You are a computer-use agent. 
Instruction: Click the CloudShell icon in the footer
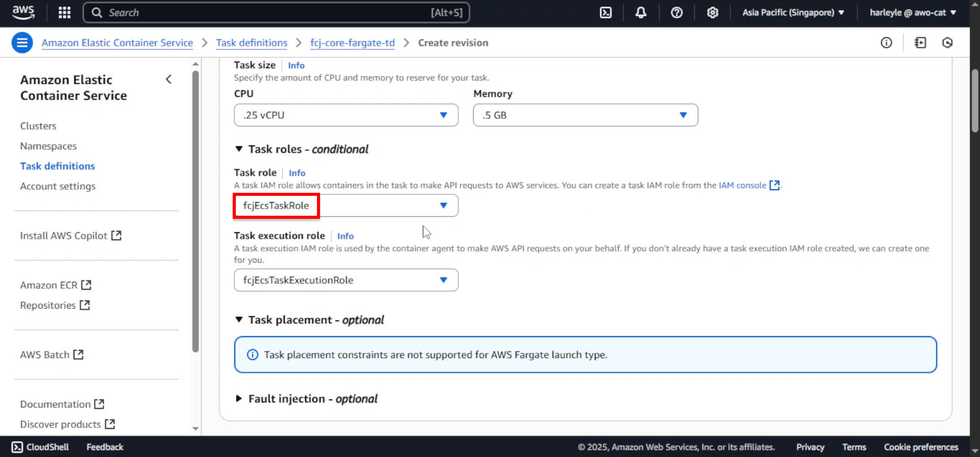[17, 447]
